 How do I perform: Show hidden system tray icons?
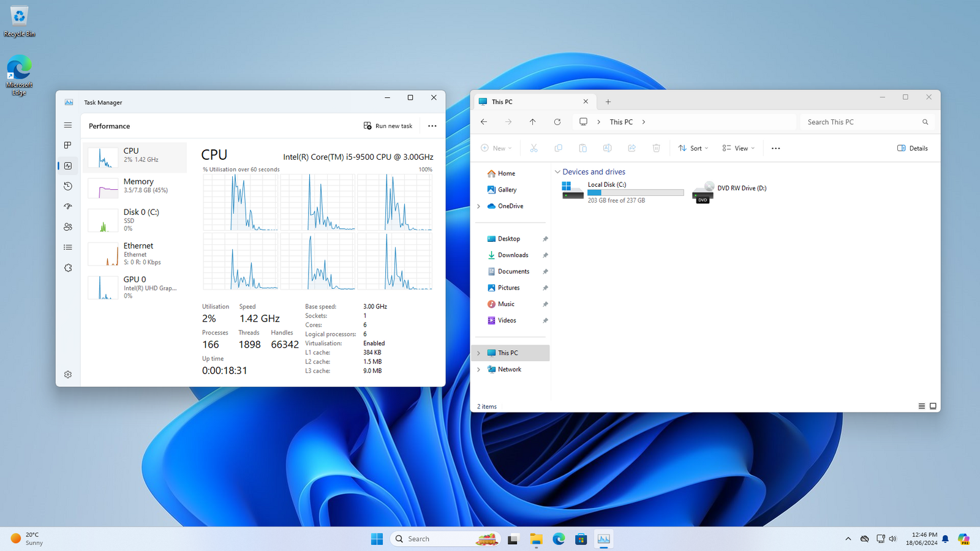tap(848, 539)
